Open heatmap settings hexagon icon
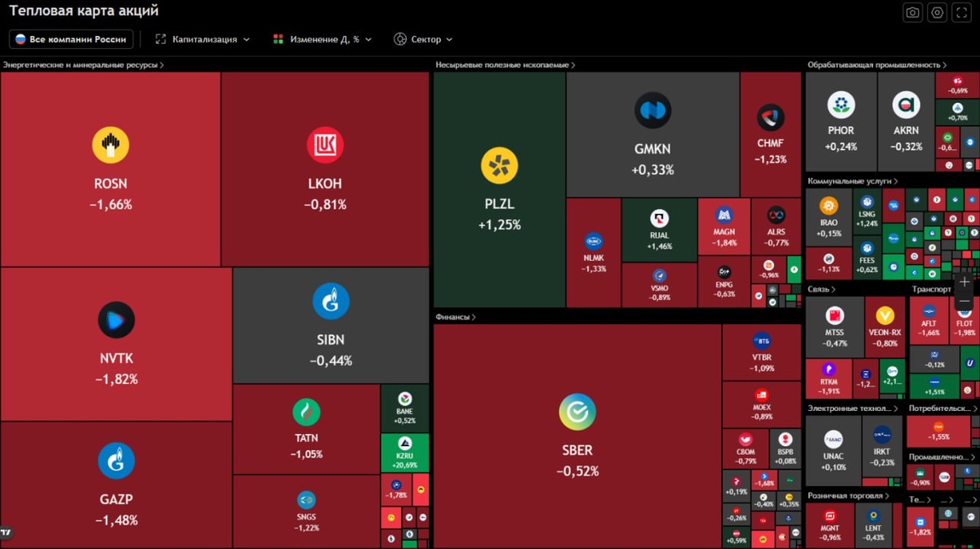Viewport: 980px width, 549px height. coord(938,12)
